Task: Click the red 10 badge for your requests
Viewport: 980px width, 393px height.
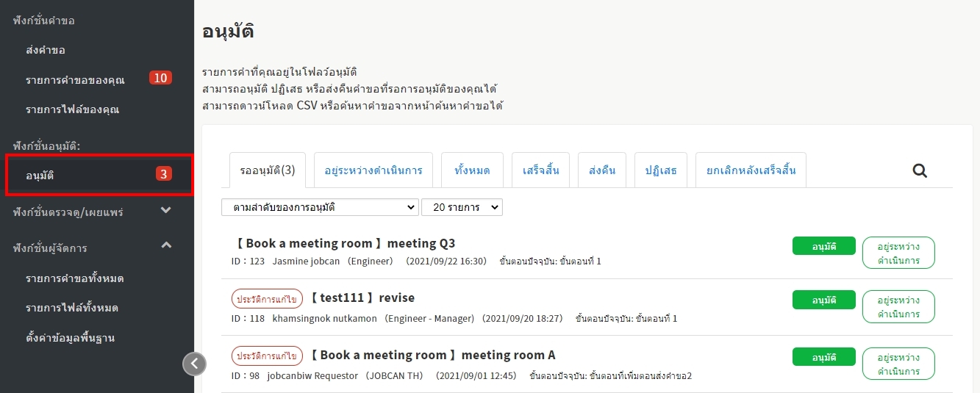Action: point(160,78)
